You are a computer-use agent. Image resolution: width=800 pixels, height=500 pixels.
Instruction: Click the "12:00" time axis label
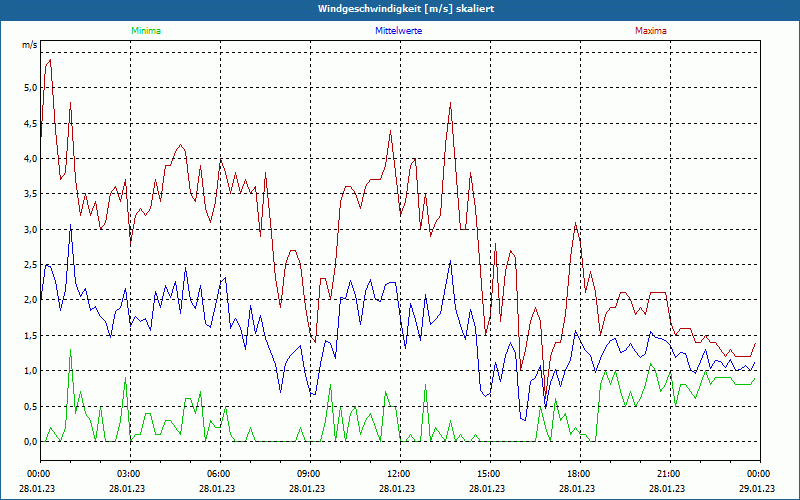pos(397,474)
